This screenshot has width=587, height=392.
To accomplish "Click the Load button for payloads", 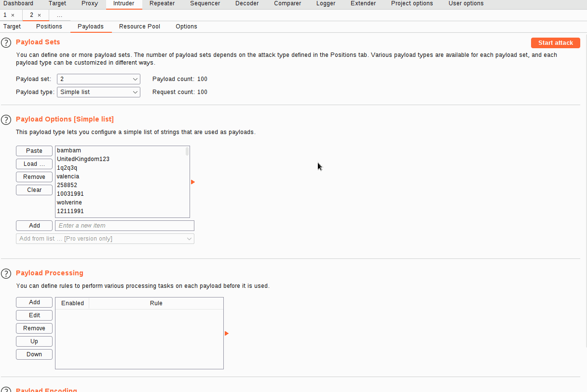I will point(34,164).
